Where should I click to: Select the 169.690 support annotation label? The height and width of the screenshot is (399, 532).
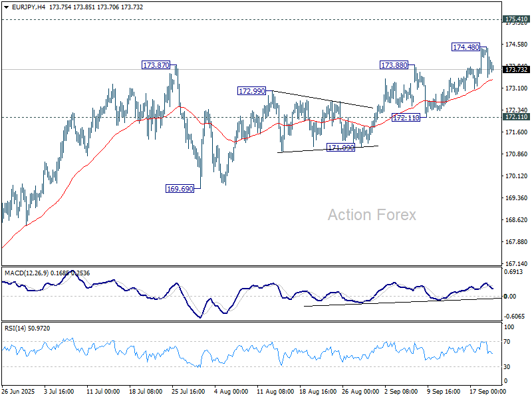tap(180, 188)
